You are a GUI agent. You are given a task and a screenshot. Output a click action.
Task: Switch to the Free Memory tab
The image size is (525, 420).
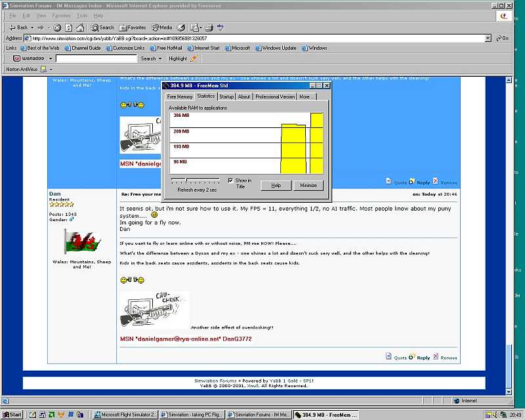click(x=180, y=96)
